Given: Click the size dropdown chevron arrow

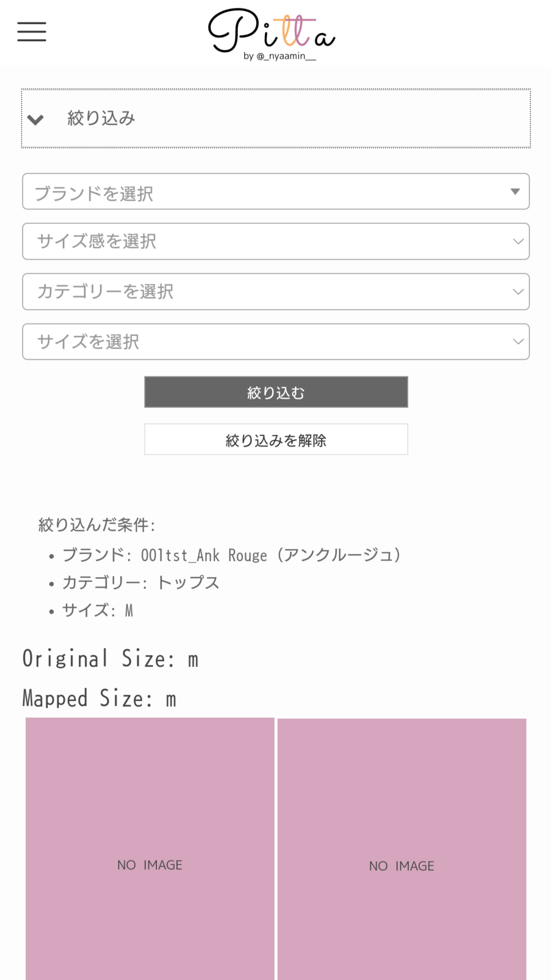Looking at the screenshot, I should [518, 342].
